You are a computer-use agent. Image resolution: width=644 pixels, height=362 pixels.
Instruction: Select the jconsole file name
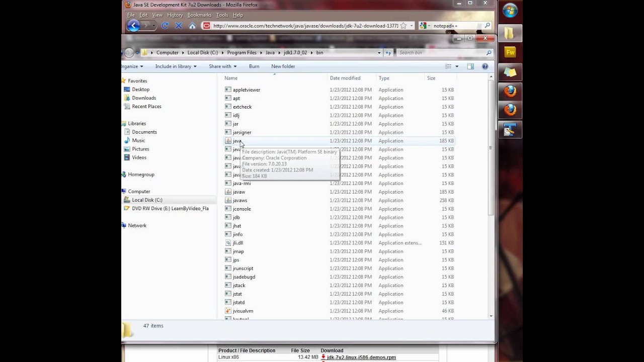242,209
